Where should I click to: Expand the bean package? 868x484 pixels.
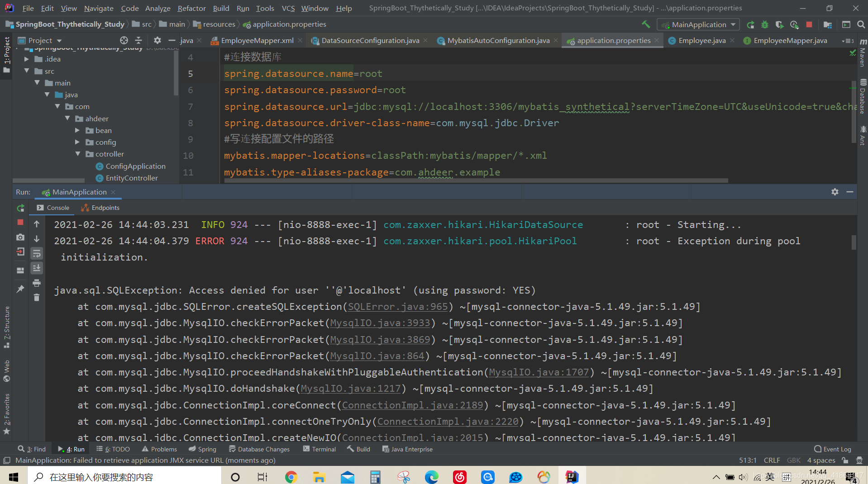pos(77,130)
